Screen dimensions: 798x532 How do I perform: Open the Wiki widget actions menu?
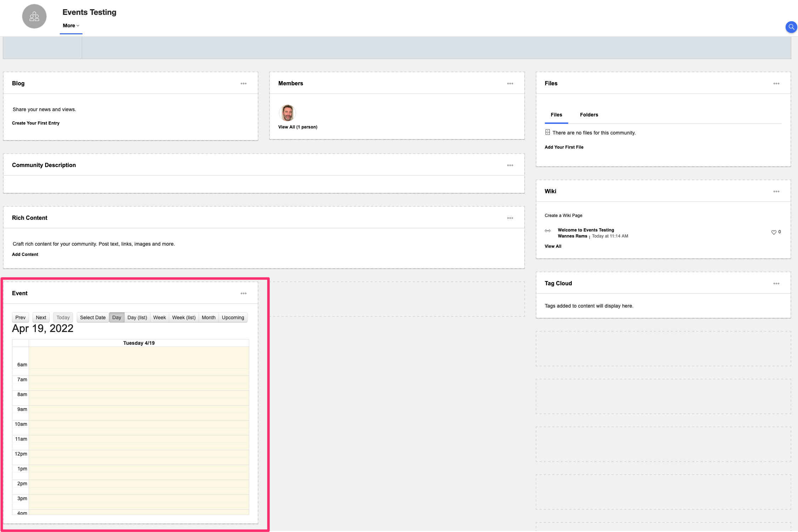(x=776, y=191)
